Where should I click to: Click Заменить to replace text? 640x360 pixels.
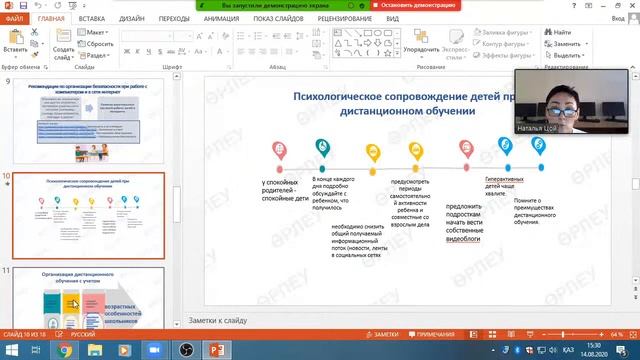click(566, 44)
